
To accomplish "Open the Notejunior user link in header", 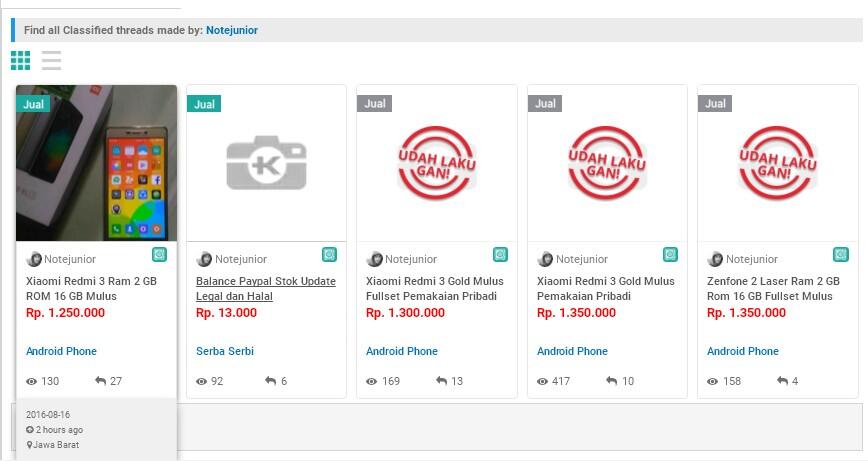I will coord(231,30).
